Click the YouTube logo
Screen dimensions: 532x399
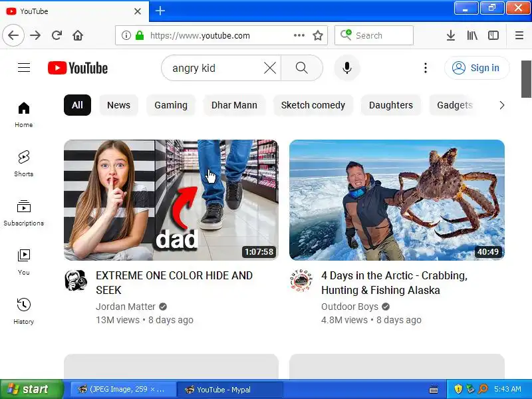tap(78, 68)
